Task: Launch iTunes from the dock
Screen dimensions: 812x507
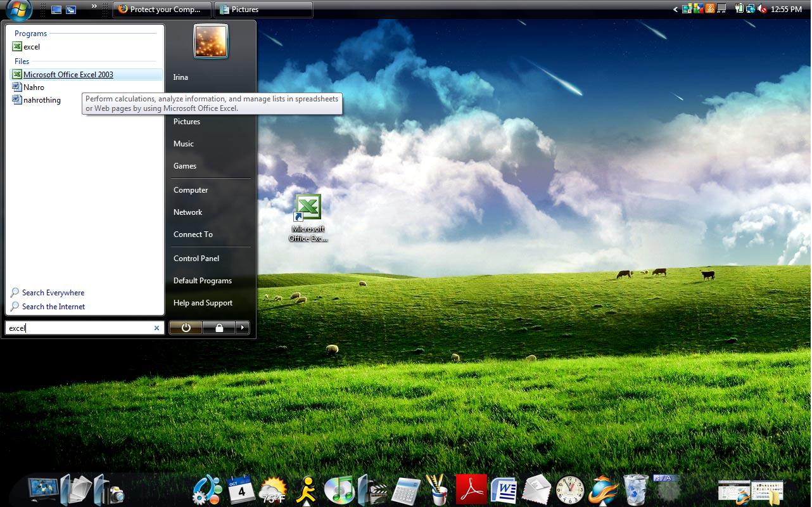Action: pos(339,490)
